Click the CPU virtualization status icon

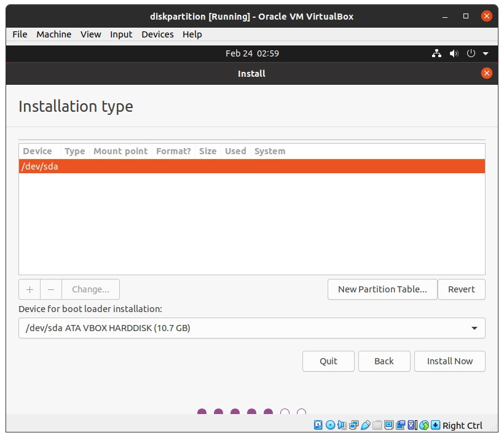point(412,425)
